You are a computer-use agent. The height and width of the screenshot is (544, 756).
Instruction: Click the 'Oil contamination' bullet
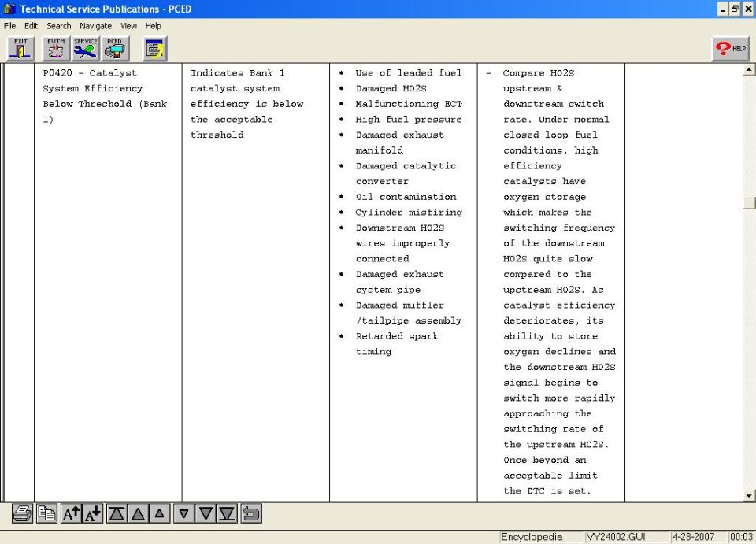[x=406, y=197]
